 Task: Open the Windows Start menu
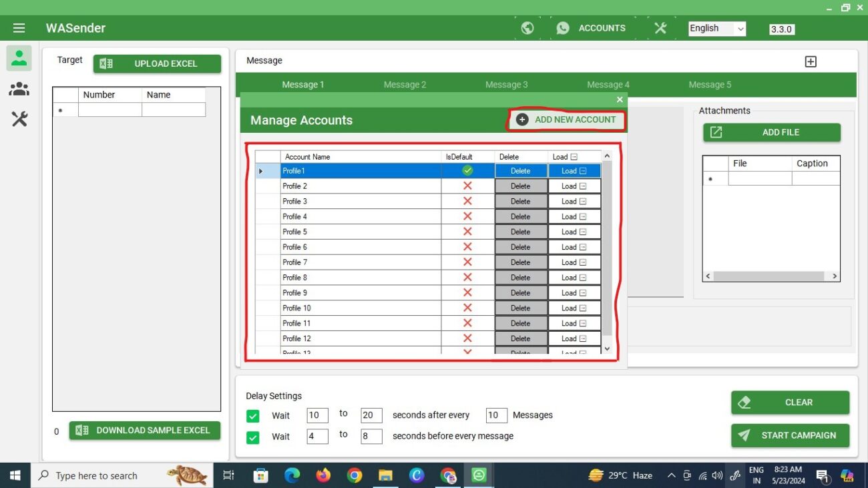point(15,475)
